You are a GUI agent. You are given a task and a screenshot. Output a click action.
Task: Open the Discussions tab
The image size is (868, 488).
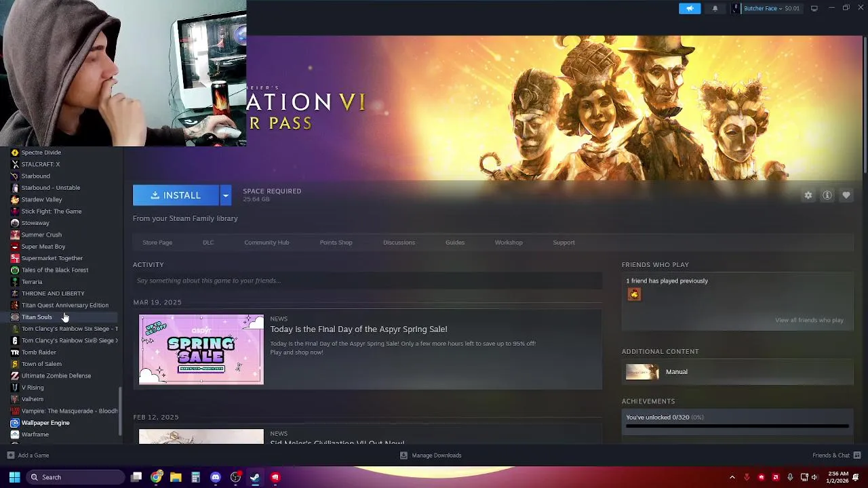[399, 243]
